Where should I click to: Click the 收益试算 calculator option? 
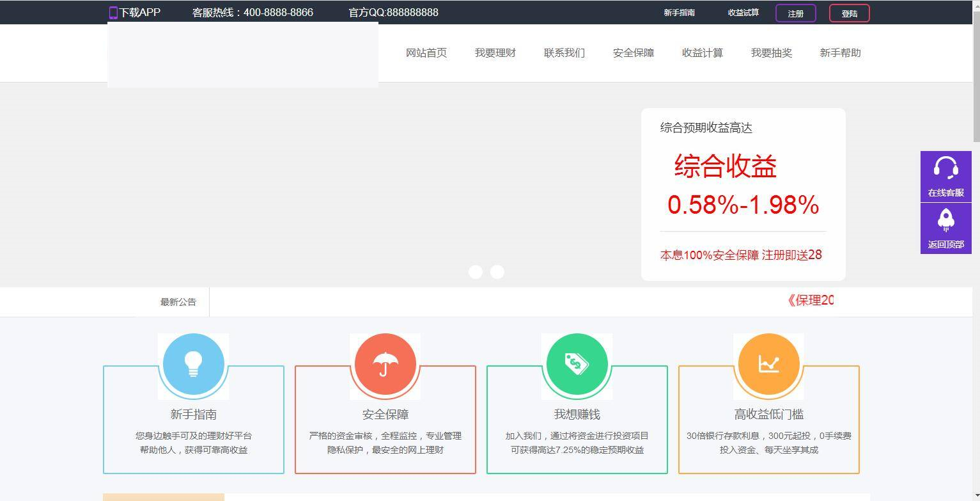(x=743, y=12)
